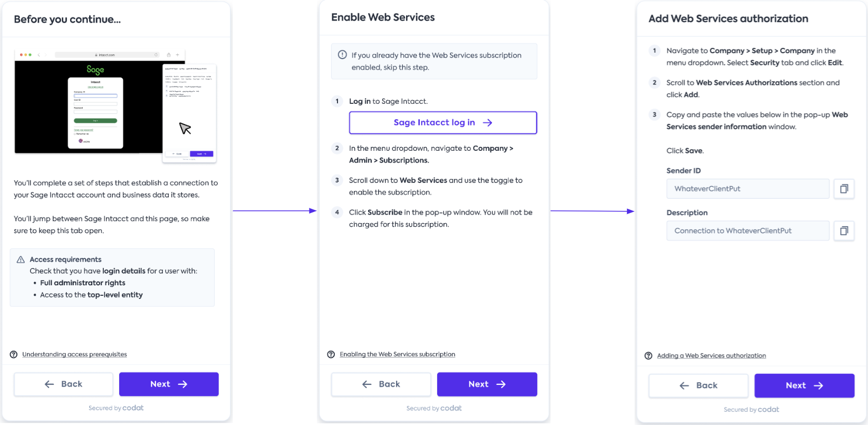Click help icon beside Enabling Web Services subscription
The height and width of the screenshot is (425, 868).
[x=331, y=354]
